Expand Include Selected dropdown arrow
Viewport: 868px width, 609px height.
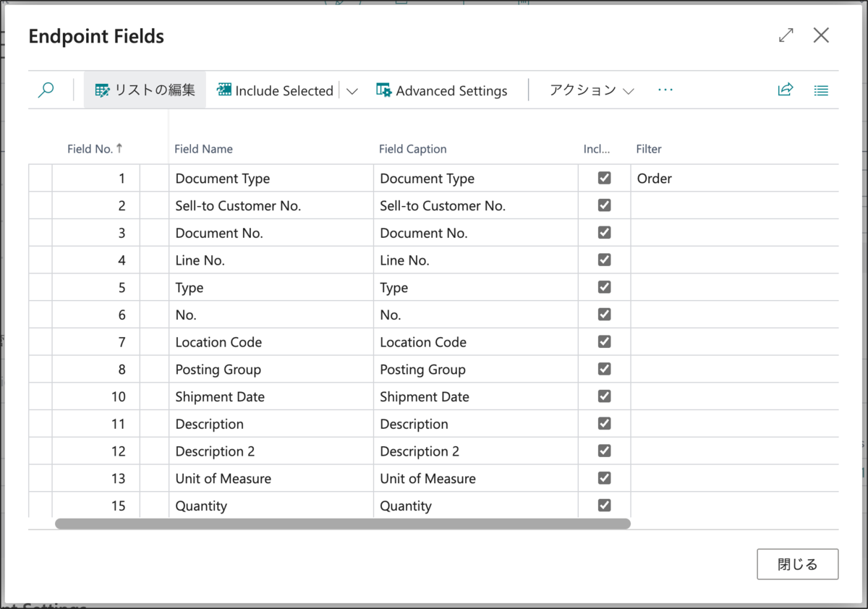click(x=352, y=91)
